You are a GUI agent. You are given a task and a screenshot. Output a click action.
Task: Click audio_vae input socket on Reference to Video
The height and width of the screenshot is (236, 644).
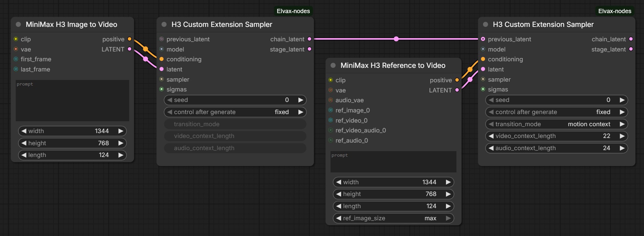point(331,100)
